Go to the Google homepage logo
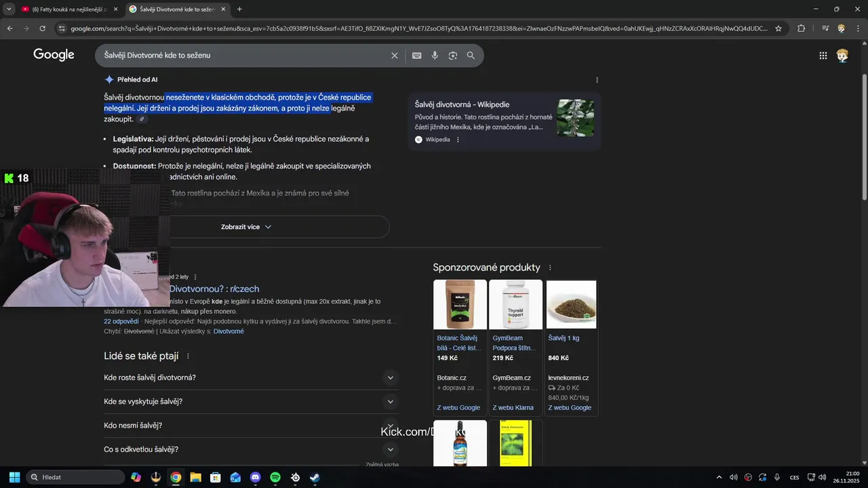The height and width of the screenshot is (488, 868). click(54, 55)
